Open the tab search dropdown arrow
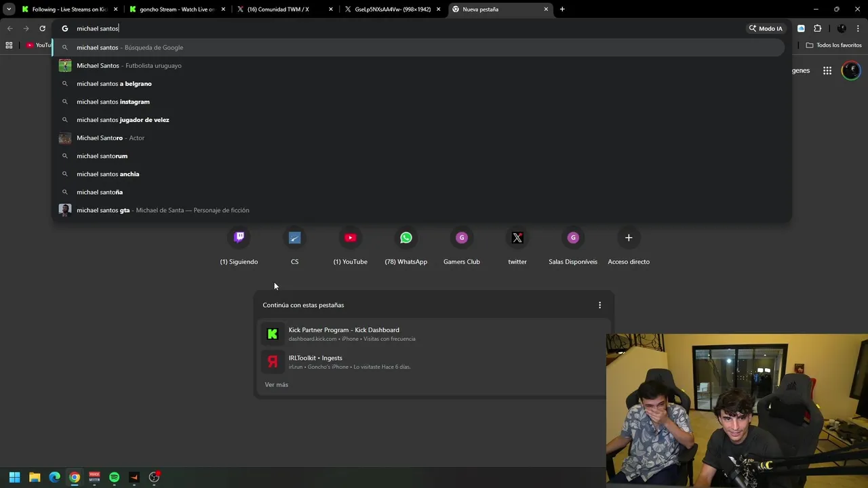The image size is (868, 488). (9, 9)
